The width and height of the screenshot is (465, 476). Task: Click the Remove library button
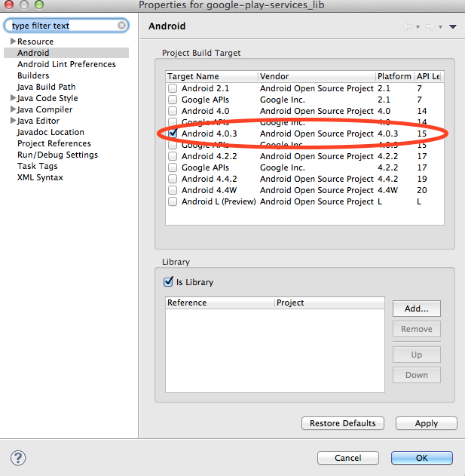[417, 329]
